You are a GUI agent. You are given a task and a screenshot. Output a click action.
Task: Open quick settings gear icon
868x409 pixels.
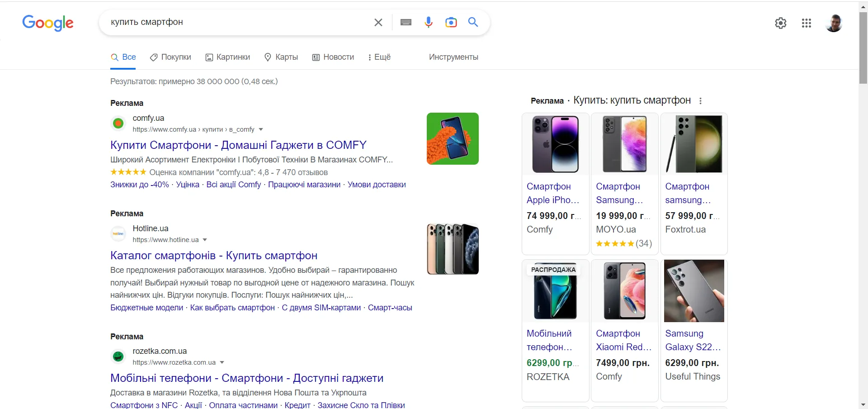781,23
